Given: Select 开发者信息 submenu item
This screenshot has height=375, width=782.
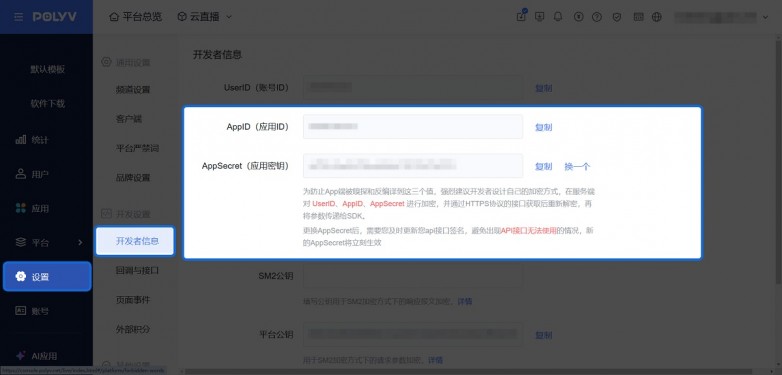Looking at the screenshot, I should [135, 241].
